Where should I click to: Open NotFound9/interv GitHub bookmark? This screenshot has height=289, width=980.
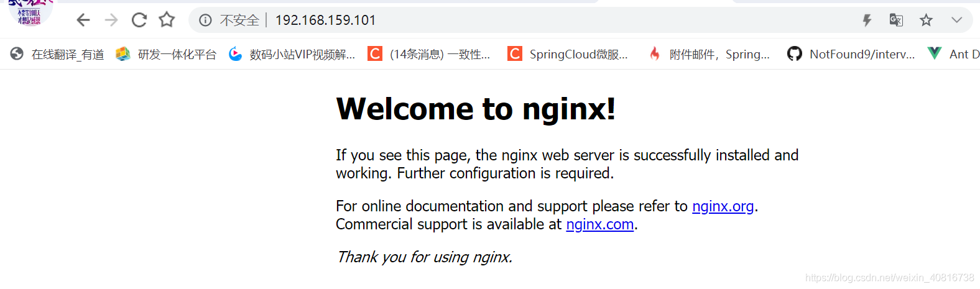coord(851,55)
